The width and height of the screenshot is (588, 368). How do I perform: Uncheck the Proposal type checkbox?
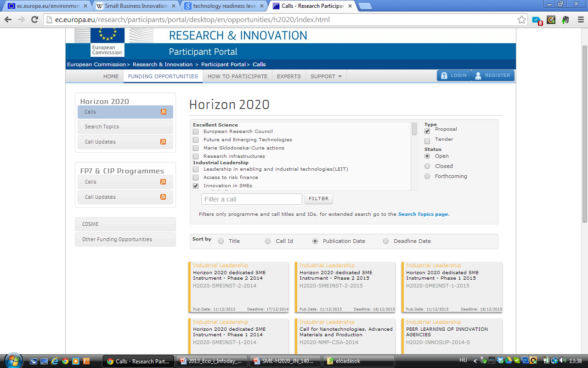pyautogui.click(x=427, y=131)
